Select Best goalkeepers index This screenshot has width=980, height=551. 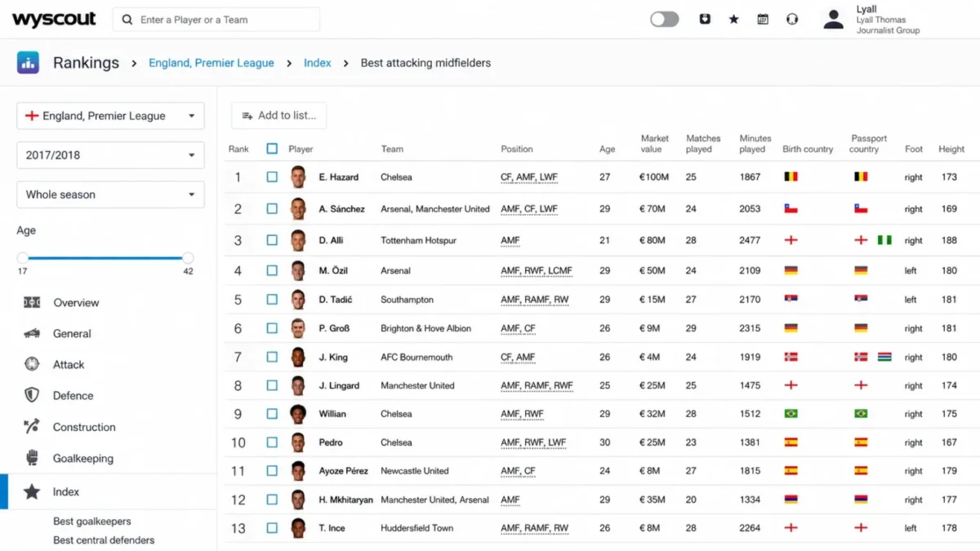[x=92, y=522]
